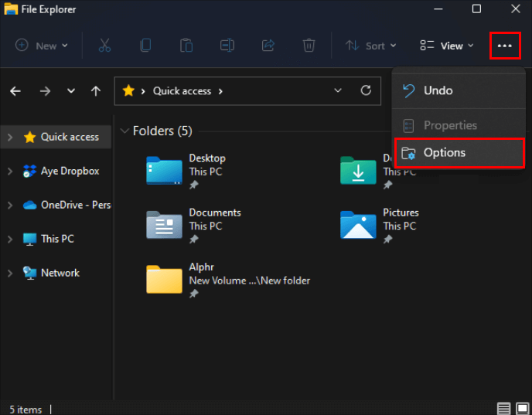Click the Rename icon in toolbar

click(227, 46)
